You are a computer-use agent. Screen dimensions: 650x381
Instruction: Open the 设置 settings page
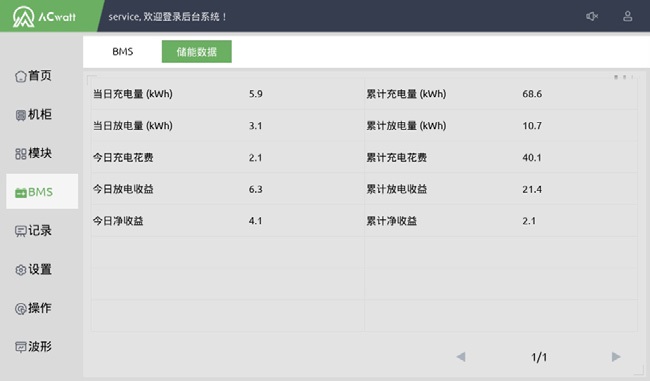(x=33, y=269)
